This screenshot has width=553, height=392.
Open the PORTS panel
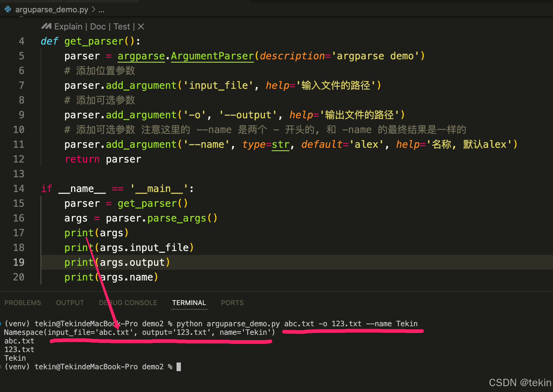point(232,303)
